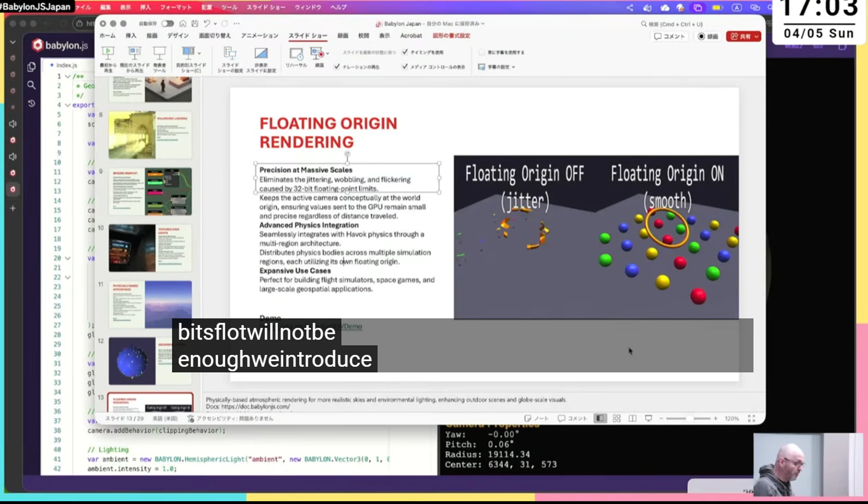Uncheck Show media controls checkbox

405,67
